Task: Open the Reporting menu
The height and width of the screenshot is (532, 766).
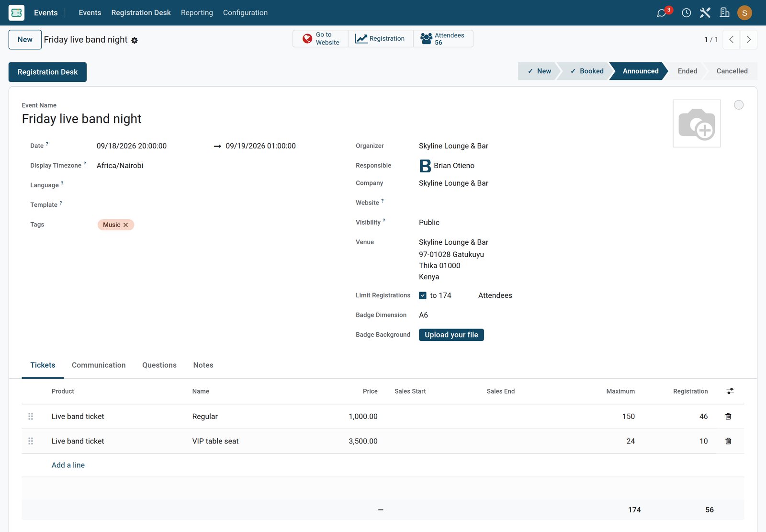Action: [197, 12]
